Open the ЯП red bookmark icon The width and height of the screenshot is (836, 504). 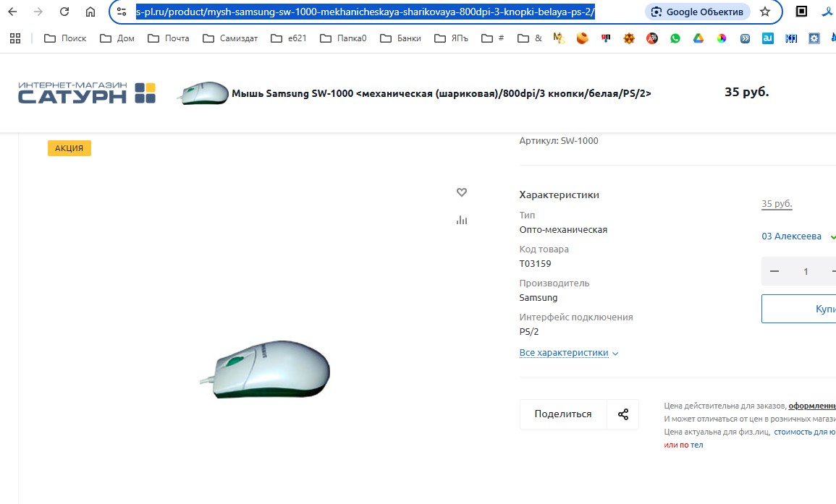606,38
